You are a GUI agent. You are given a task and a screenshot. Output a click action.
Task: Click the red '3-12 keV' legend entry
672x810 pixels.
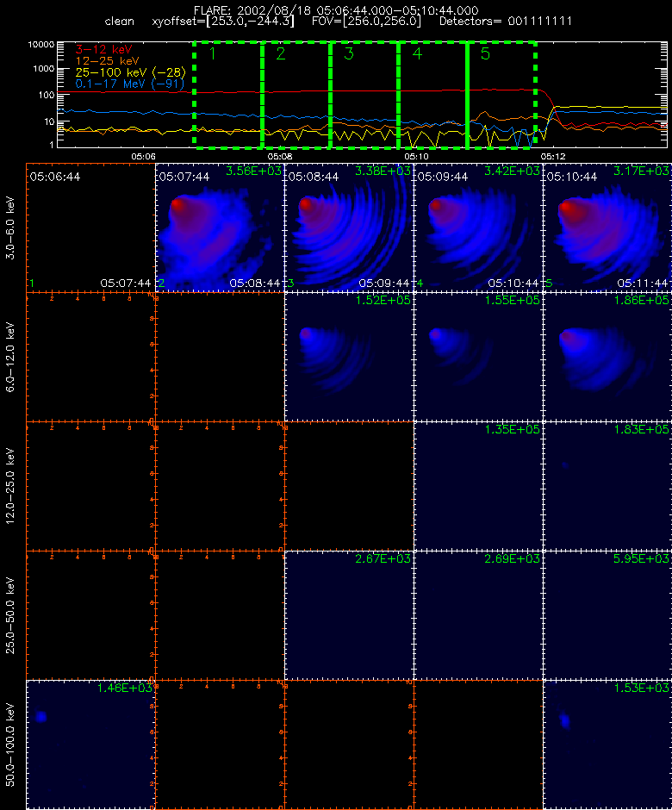(104, 50)
